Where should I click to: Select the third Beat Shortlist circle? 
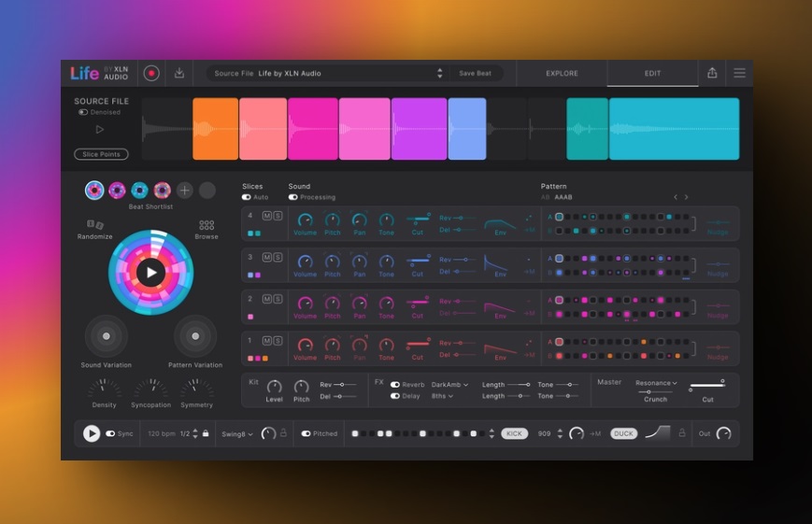(139, 191)
